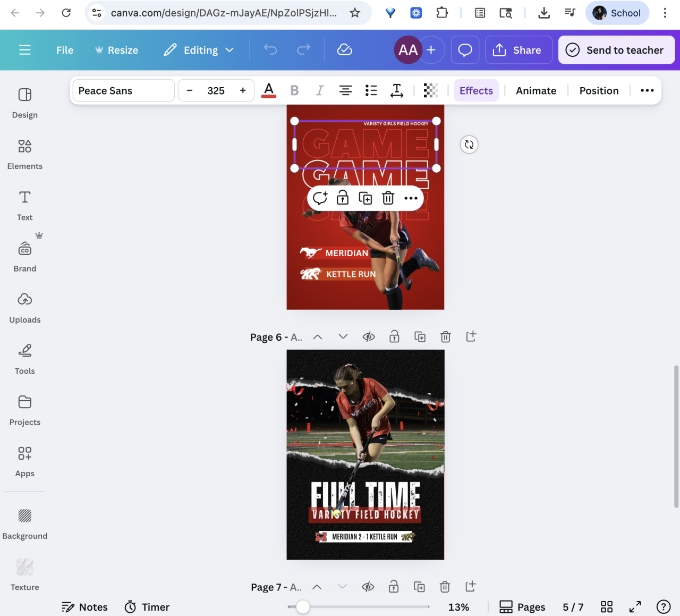Open the Background panel

point(25,524)
